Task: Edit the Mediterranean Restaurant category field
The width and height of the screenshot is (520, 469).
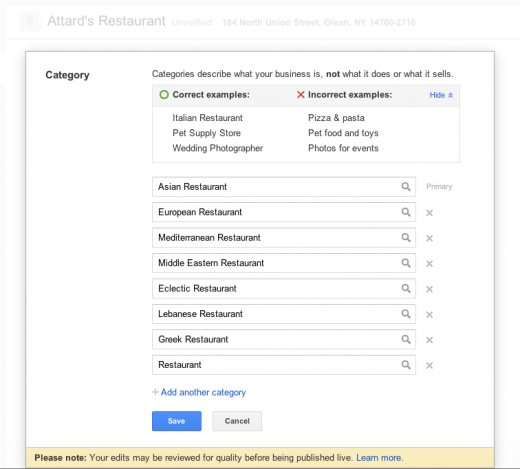Action: pyautogui.click(x=284, y=238)
